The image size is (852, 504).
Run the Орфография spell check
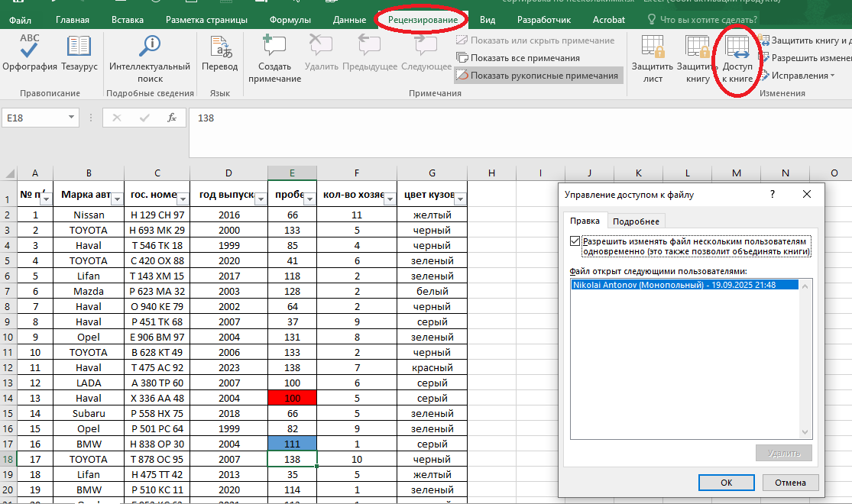pos(29,53)
